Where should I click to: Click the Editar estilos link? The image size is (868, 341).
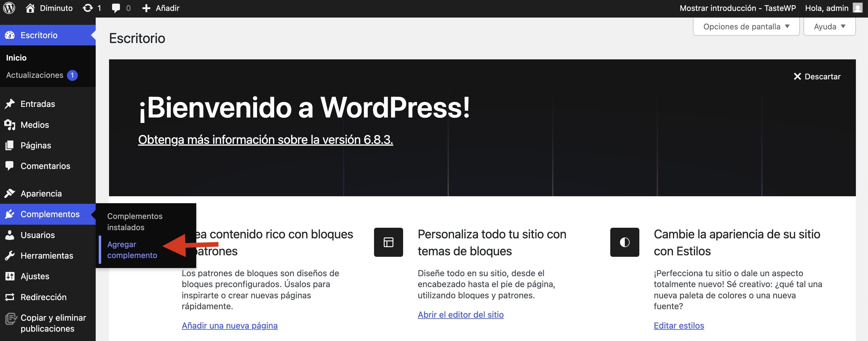pos(678,326)
